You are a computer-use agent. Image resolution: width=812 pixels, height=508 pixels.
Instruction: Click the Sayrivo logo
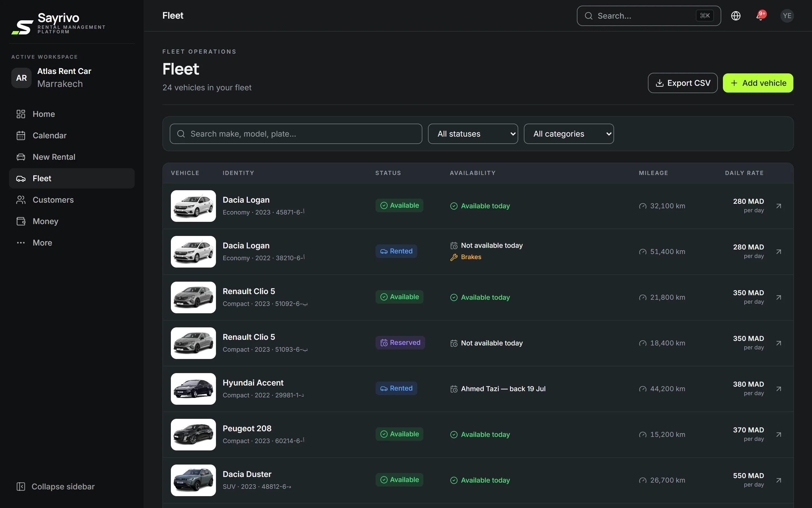pyautogui.click(x=58, y=23)
